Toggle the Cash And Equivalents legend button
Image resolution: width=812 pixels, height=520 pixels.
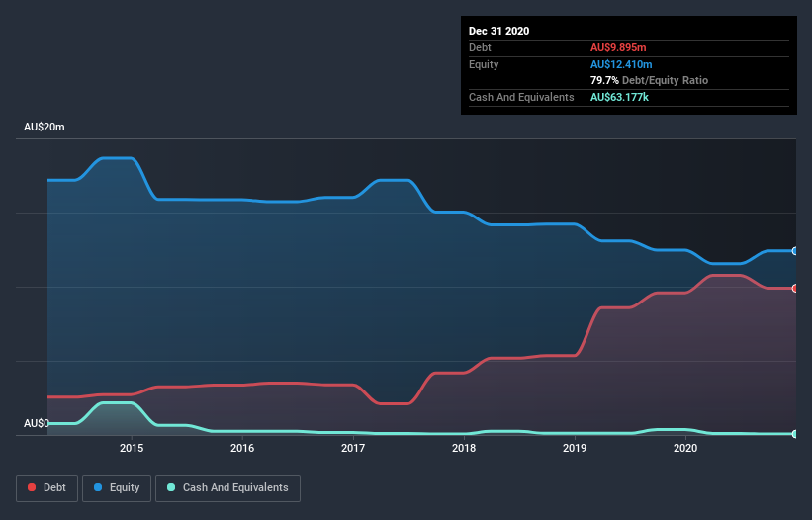(x=227, y=488)
